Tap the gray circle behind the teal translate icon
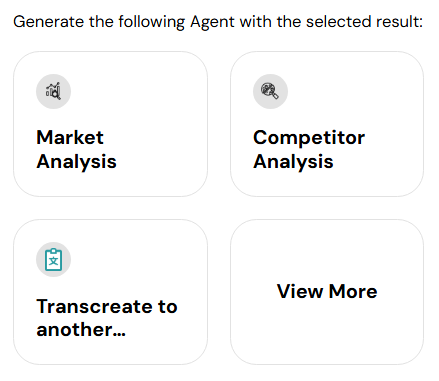 pyautogui.click(x=53, y=259)
